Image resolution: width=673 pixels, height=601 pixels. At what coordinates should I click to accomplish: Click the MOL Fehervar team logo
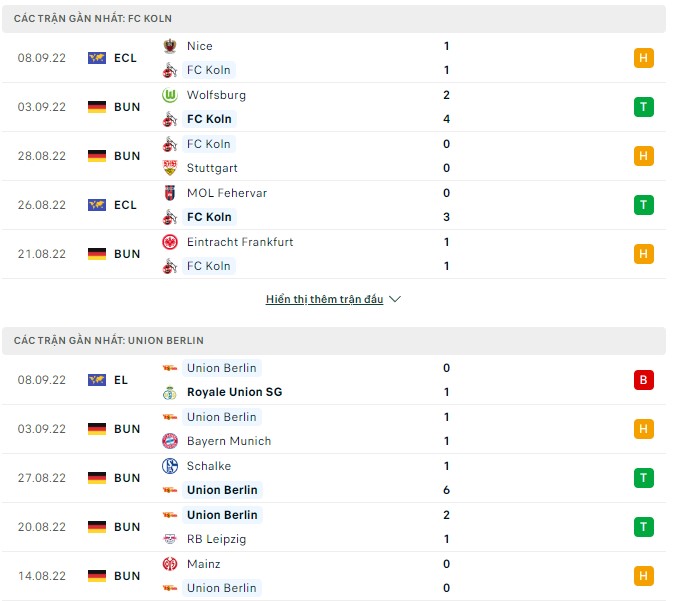(170, 193)
